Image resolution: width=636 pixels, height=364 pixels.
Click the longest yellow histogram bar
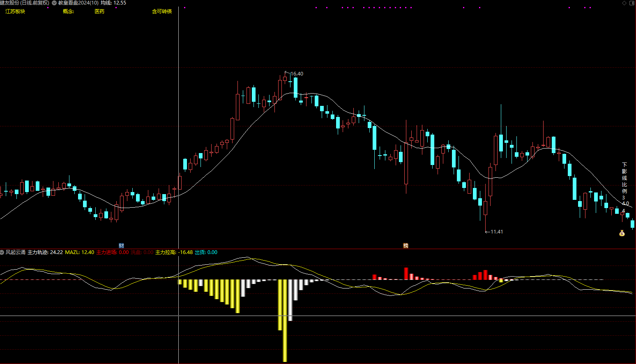pyautogui.click(x=285, y=321)
